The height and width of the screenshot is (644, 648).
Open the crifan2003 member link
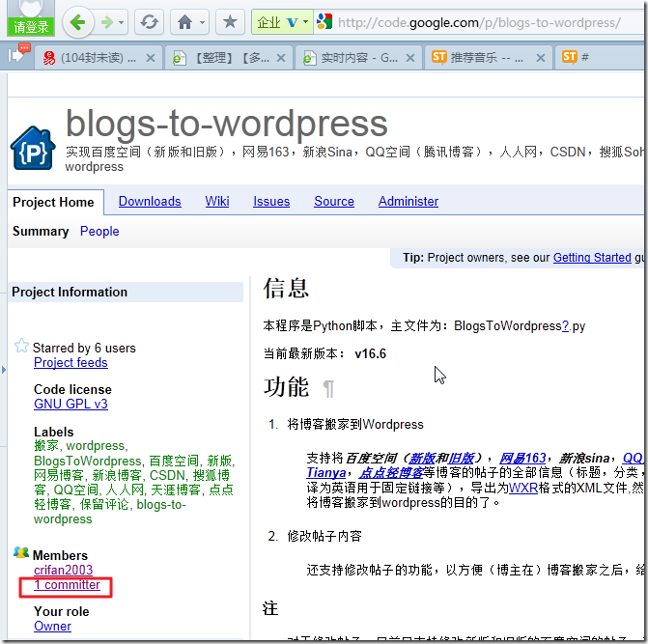63,570
